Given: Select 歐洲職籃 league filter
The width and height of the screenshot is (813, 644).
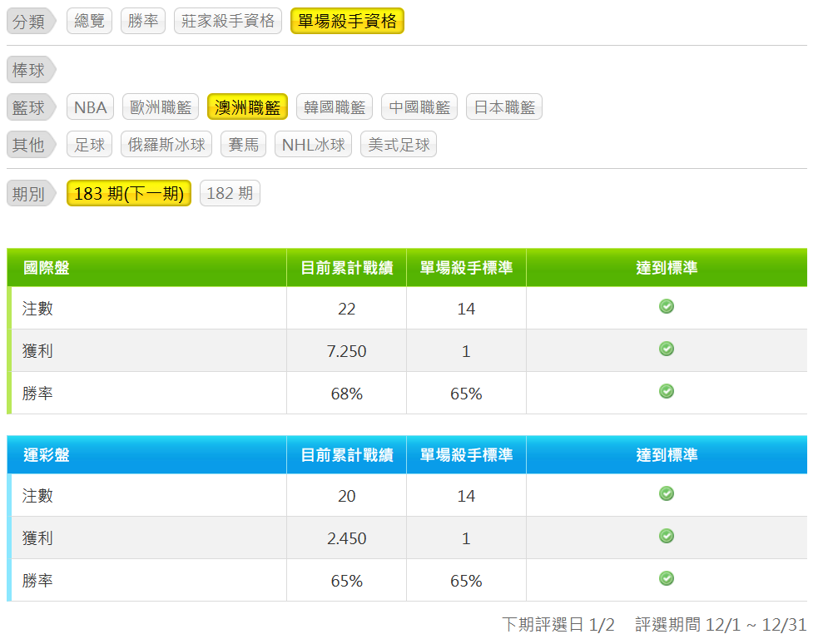Looking at the screenshot, I should pyautogui.click(x=161, y=107).
